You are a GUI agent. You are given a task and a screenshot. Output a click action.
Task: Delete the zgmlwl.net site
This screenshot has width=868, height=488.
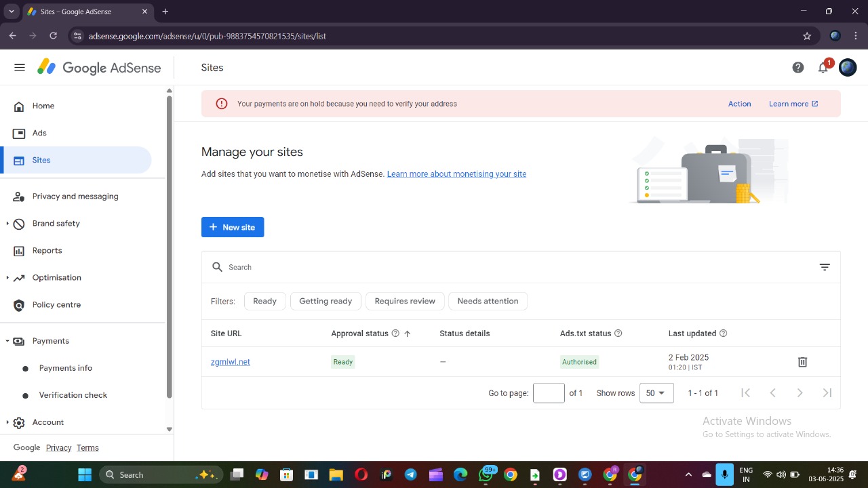(x=802, y=362)
